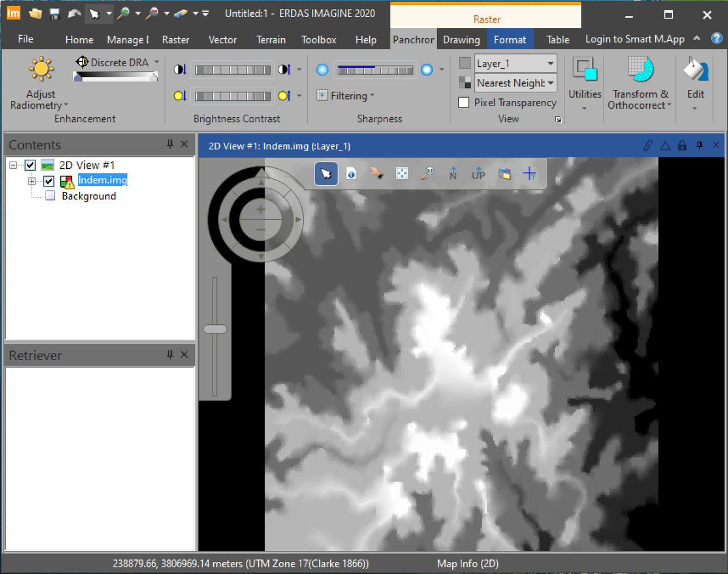This screenshot has height=574, width=728.
Task: Enable the Pixel Transparency checkbox
Action: [x=464, y=103]
